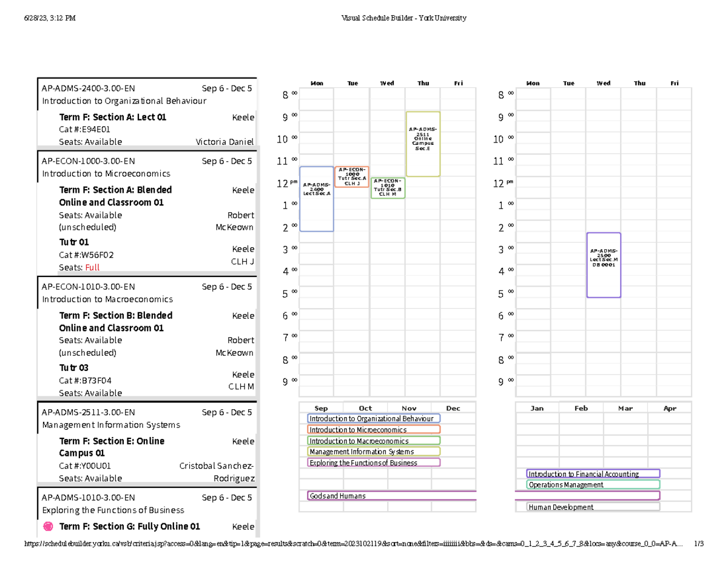Click the Introduction to Organizational Behaviour timeline bar
The height and width of the screenshot is (562, 728).
[374, 418]
